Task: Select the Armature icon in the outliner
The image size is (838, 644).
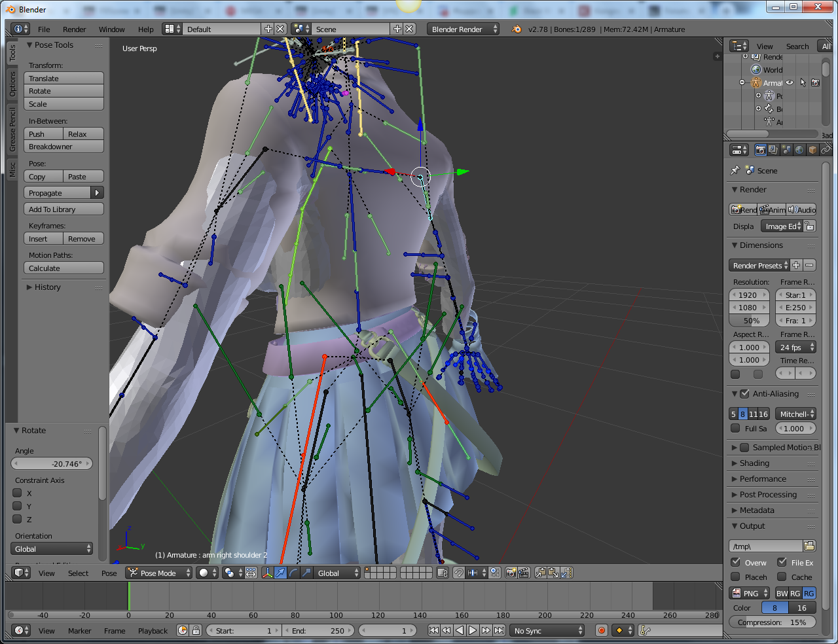Action: 756,82
